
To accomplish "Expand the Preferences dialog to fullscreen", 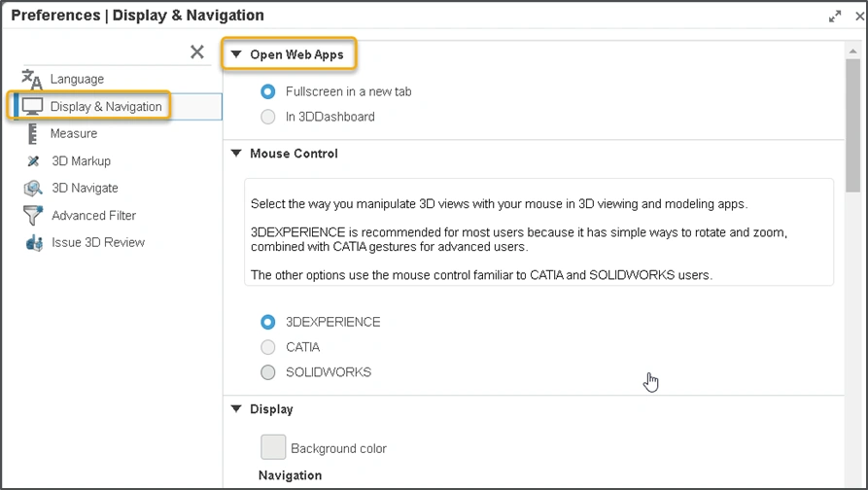I will (835, 17).
